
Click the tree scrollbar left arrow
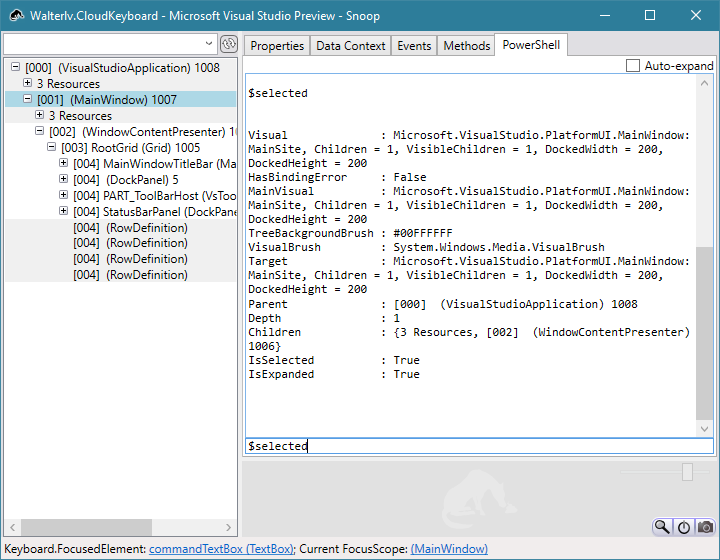click(x=12, y=527)
